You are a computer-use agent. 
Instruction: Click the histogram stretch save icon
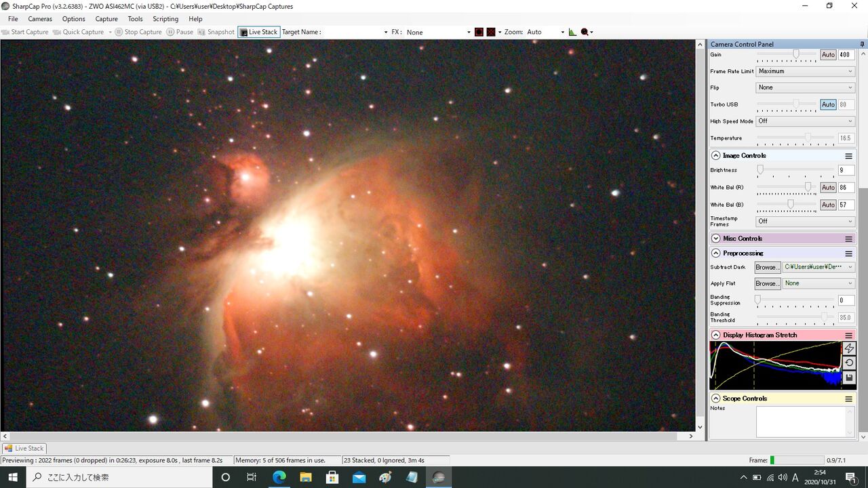849,378
